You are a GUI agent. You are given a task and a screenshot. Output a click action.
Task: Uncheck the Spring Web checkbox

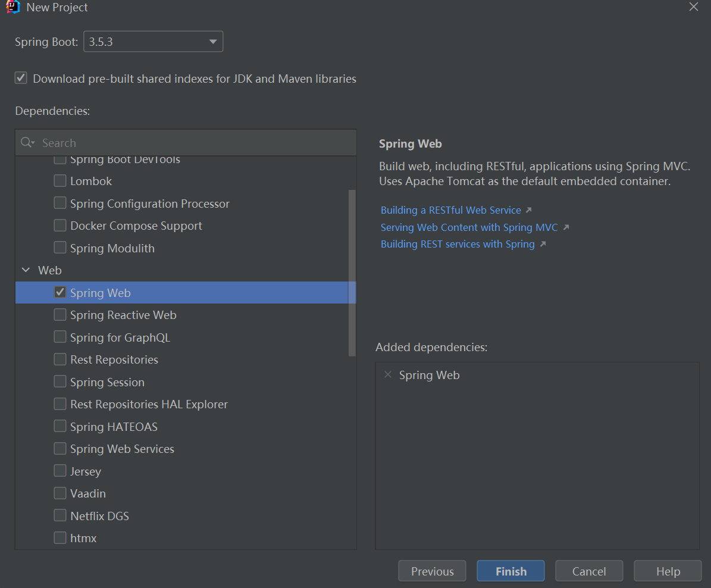(60, 292)
